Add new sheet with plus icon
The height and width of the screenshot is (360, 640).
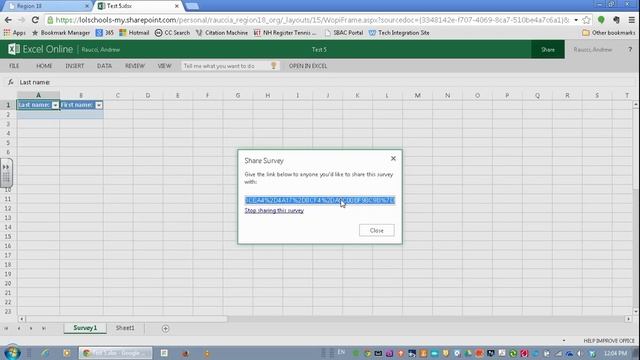pos(165,329)
